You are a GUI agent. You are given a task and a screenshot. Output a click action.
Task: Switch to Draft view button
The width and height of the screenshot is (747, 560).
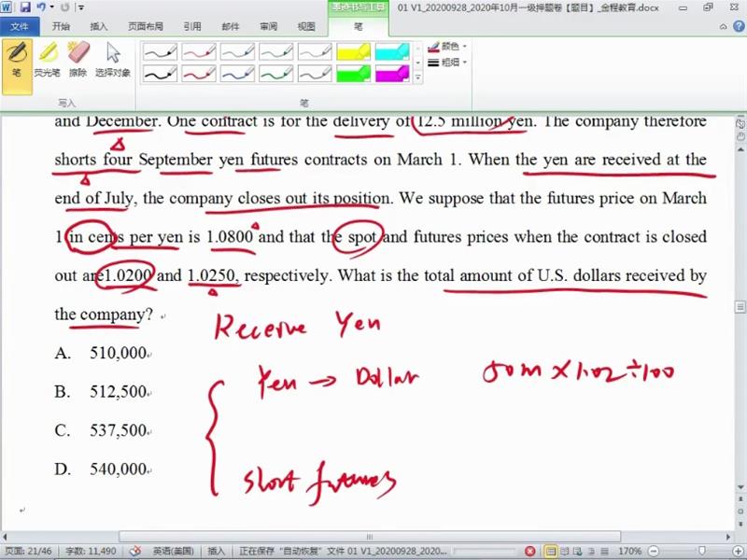coord(604,551)
